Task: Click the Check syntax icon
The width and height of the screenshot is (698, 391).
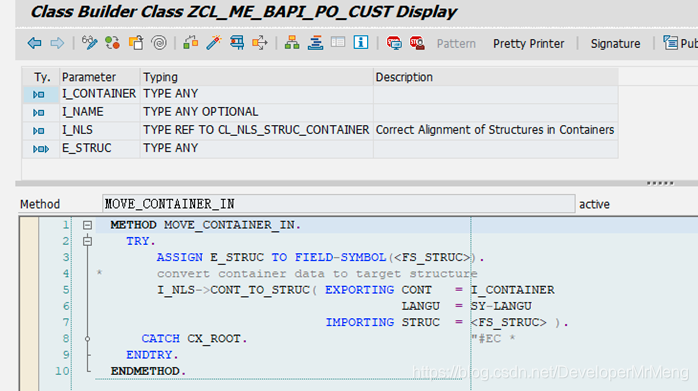Action: coord(191,43)
